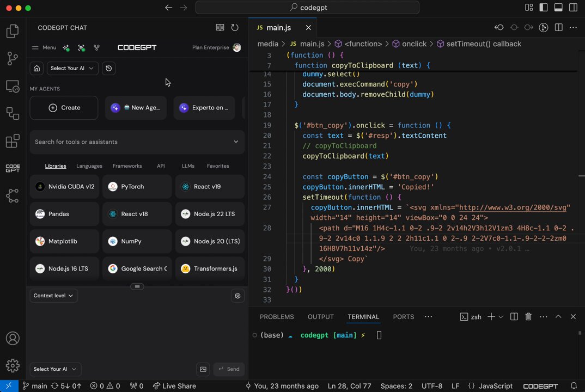Click the user avatar next to Plan Enterprise
Screen dimensions: 585x392
pos(236,47)
